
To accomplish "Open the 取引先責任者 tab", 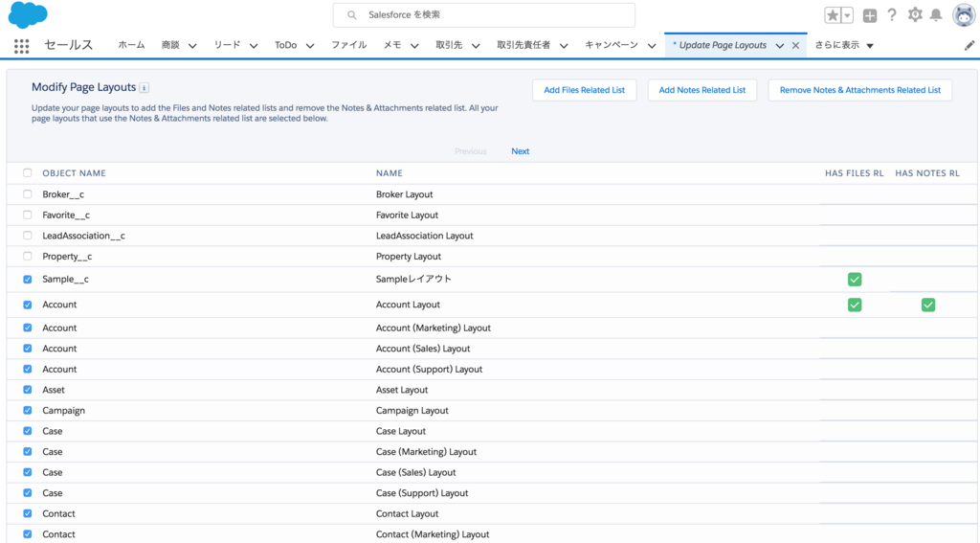I will (523, 45).
